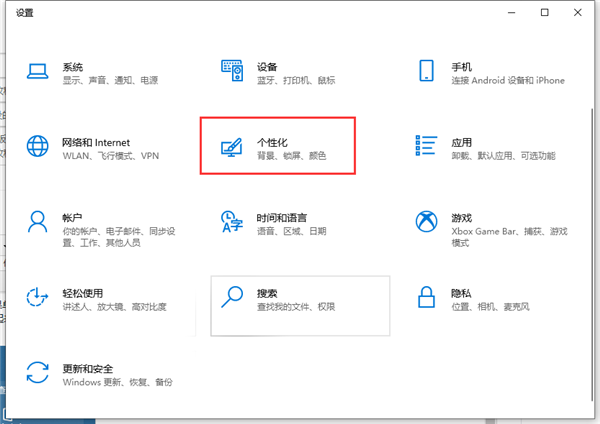The width and height of the screenshot is (600, 424).
Task: Click the Gaming (游戏) Xbox icon
Action: pyautogui.click(x=427, y=222)
